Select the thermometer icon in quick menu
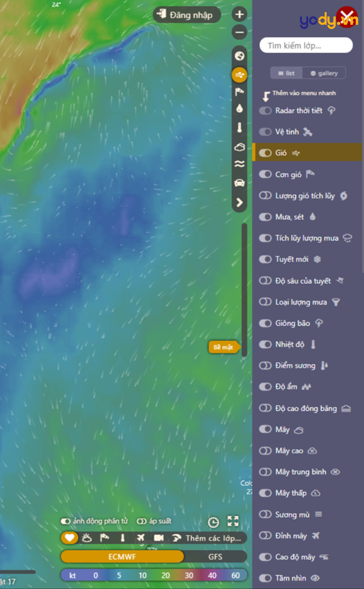The width and height of the screenshot is (364, 589). (x=239, y=128)
